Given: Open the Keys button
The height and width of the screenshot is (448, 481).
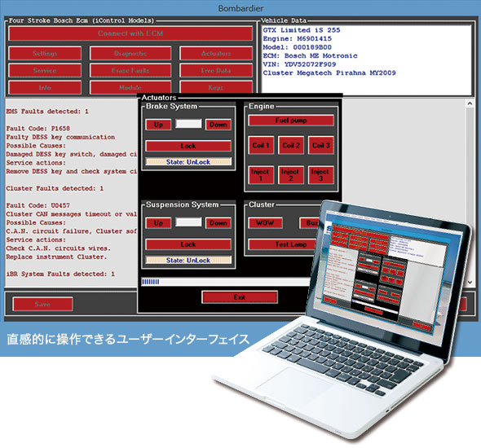Looking at the screenshot, I should click(216, 87).
